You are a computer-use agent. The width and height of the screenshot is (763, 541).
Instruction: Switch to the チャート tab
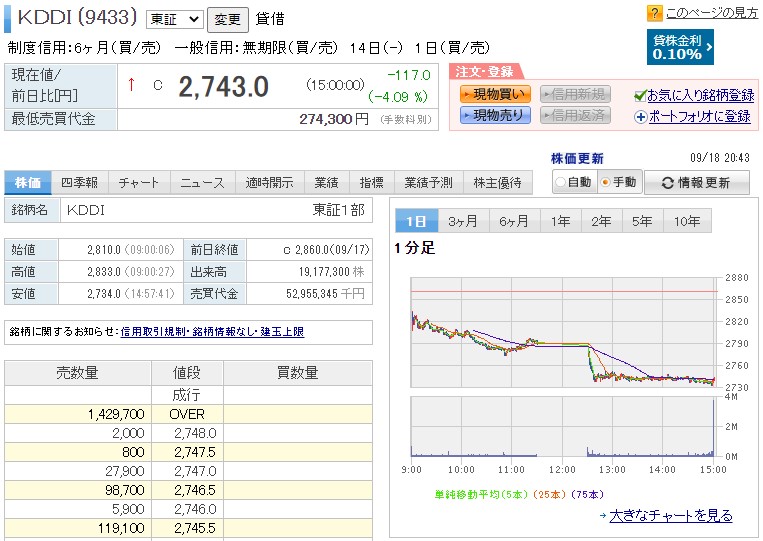point(139,182)
